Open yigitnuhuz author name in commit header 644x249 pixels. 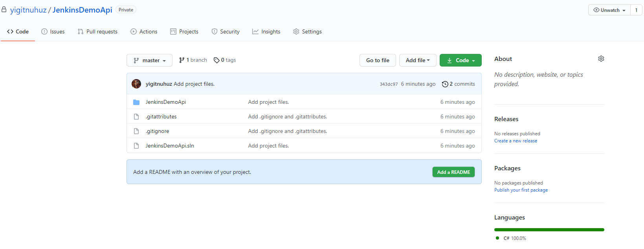159,84
